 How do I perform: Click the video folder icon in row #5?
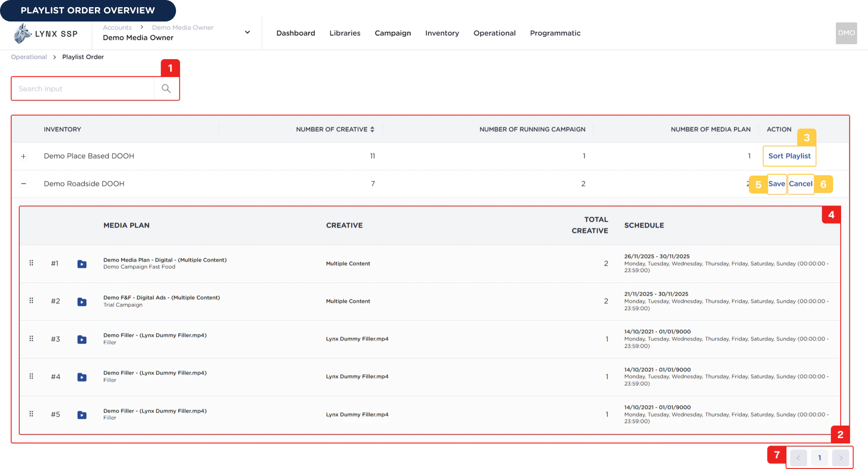pyautogui.click(x=82, y=415)
